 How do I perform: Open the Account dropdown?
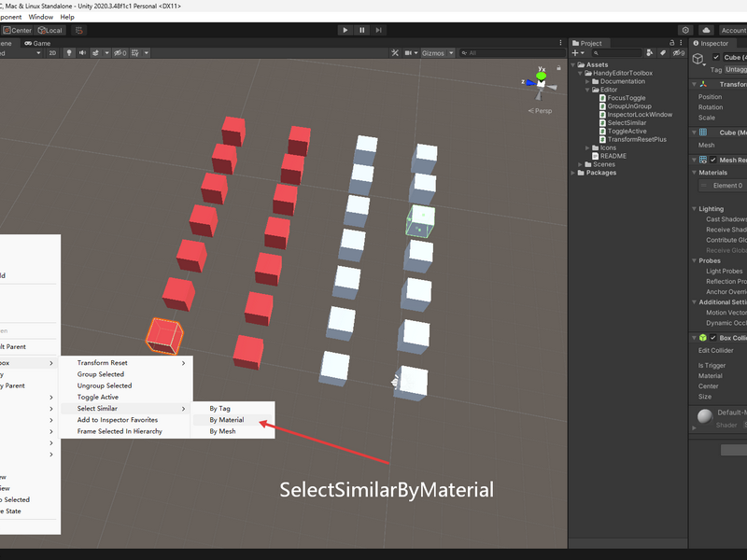point(733,30)
